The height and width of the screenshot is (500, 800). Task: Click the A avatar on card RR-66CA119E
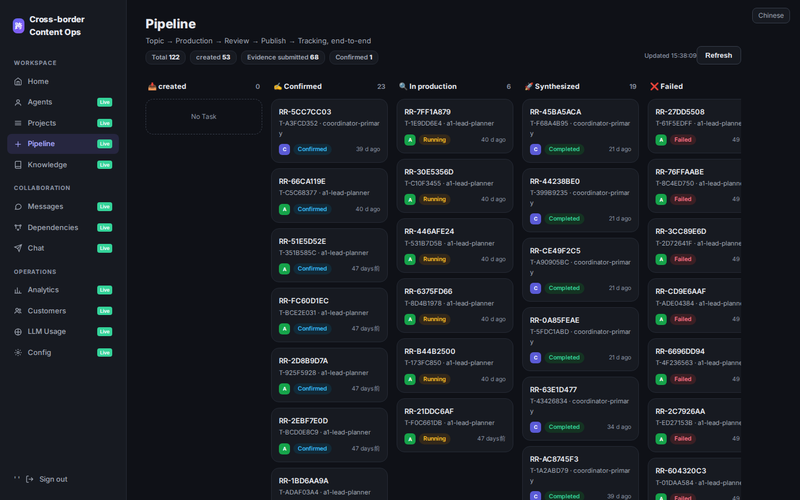coord(284,209)
